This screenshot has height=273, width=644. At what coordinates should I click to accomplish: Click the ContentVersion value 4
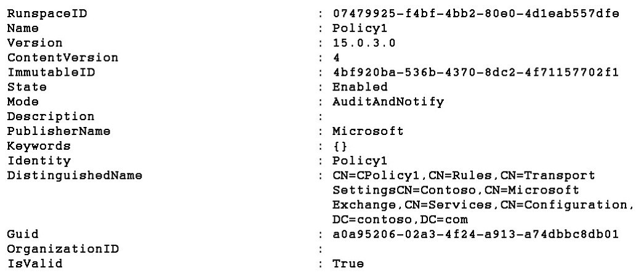tap(336, 58)
